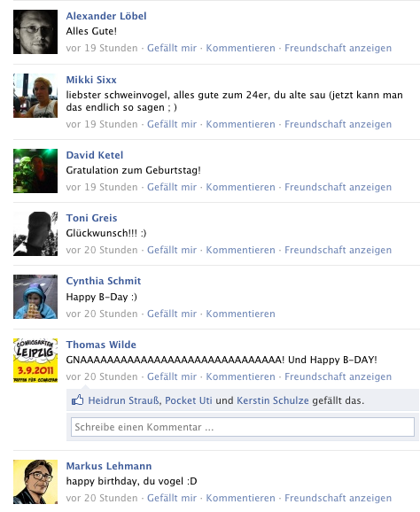Click 'Kommentieren' under Thomas Wilde's post
Image resolution: width=420 pixels, height=512 pixels.
pyautogui.click(x=240, y=376)
